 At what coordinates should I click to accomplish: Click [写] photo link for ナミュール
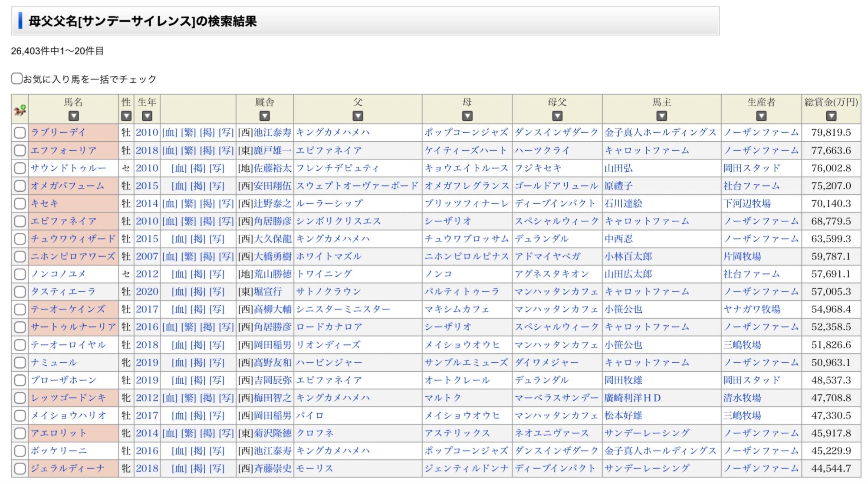[217, 363]
